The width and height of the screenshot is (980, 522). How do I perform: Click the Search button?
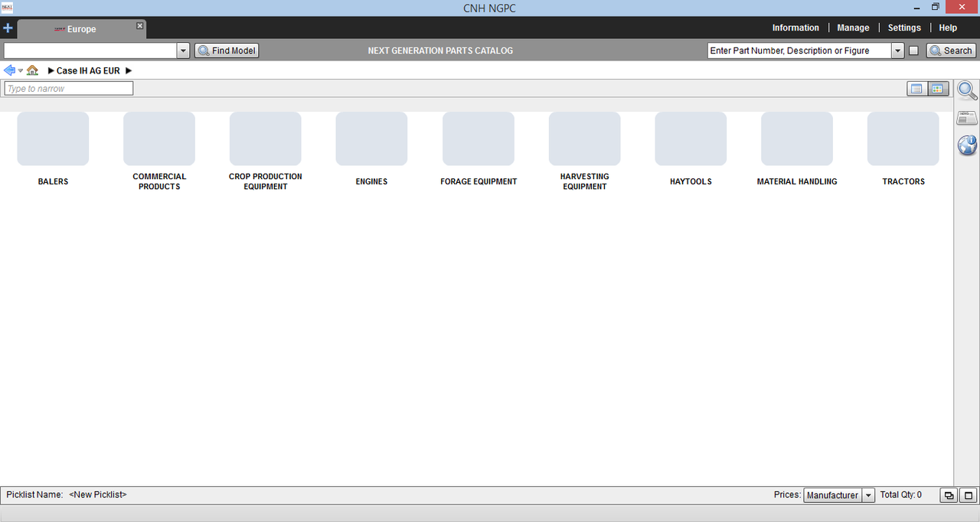tap(951, 51)
